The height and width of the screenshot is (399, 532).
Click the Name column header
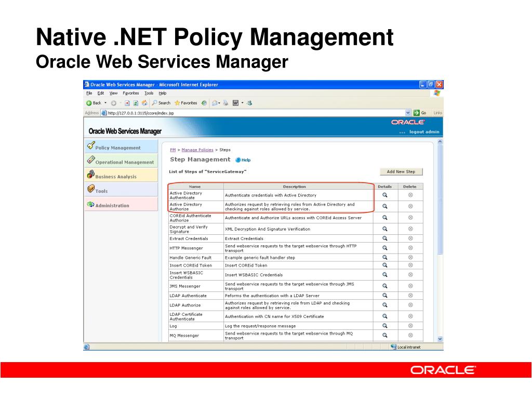click(x=195, y=187)
